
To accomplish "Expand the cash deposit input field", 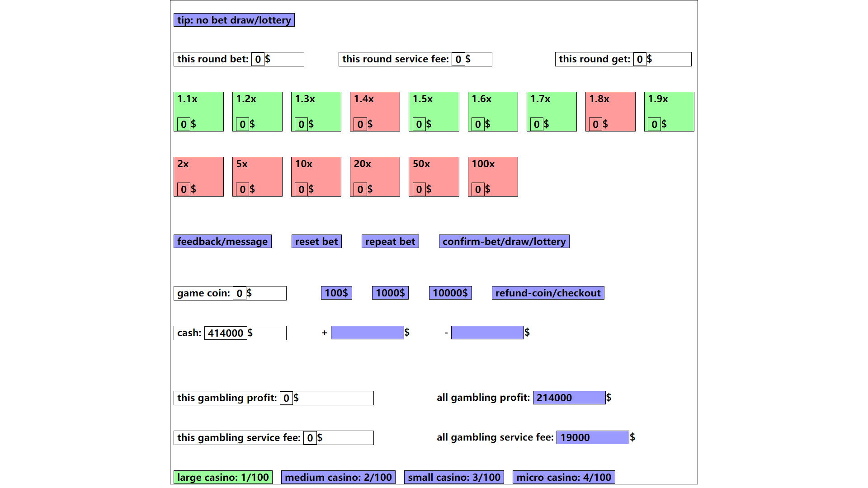I will (367, 333).
